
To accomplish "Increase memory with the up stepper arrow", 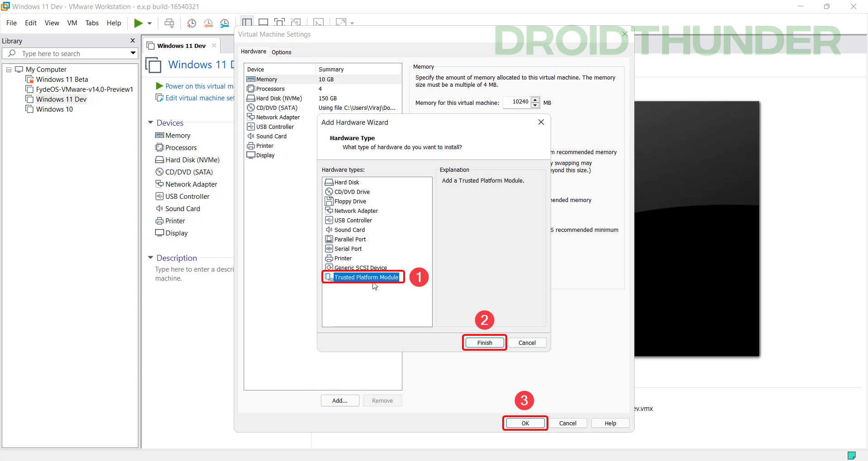I will [535, 99].
